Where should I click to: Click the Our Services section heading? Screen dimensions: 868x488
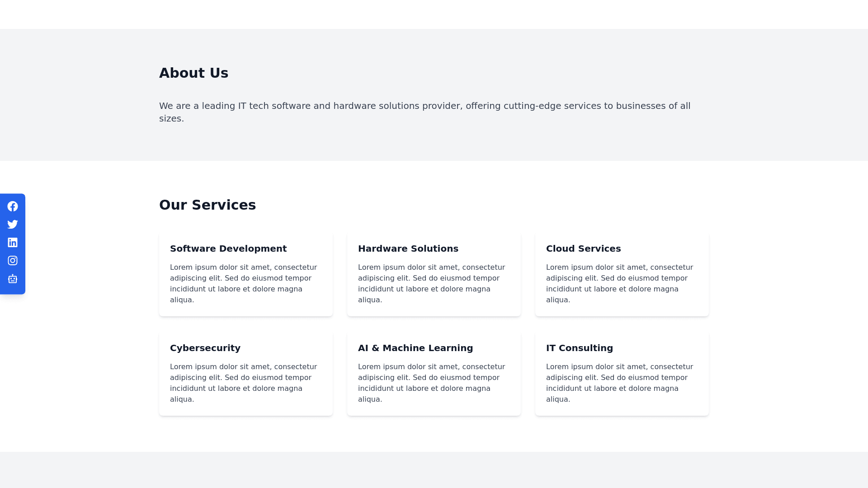coord(207,205)
